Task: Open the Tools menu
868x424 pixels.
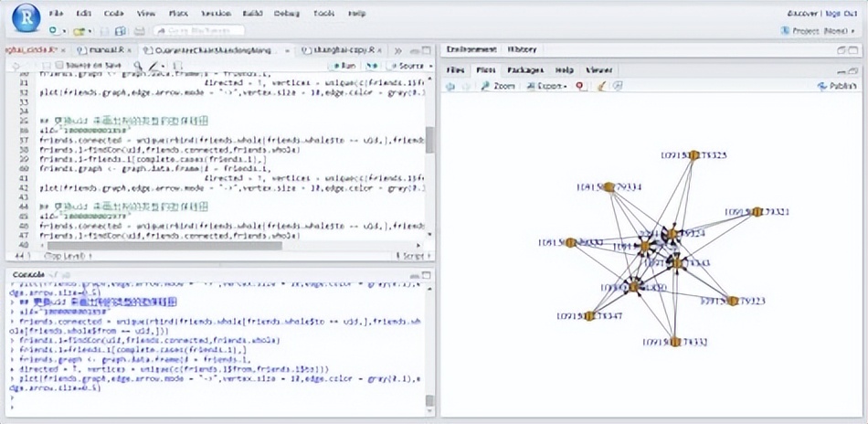Action: [x=323, y=14]
